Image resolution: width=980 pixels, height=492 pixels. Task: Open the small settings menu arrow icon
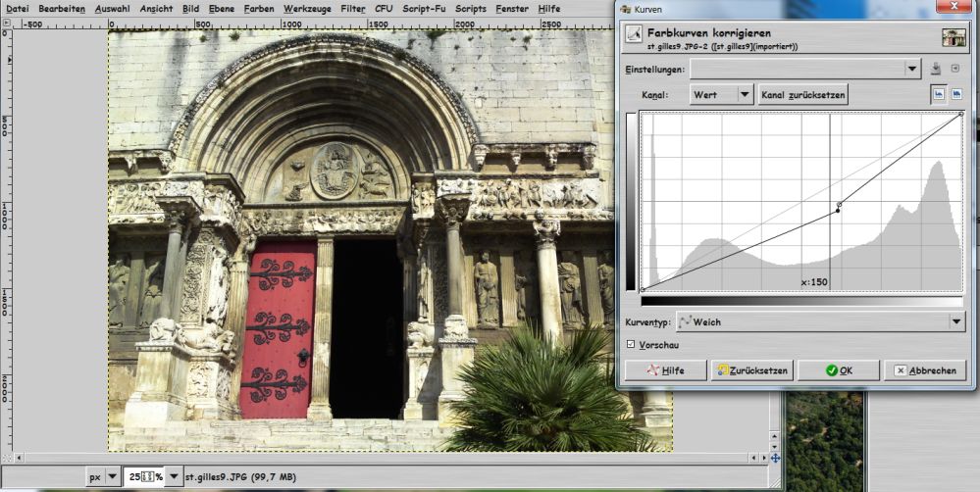tap(956, 69)
